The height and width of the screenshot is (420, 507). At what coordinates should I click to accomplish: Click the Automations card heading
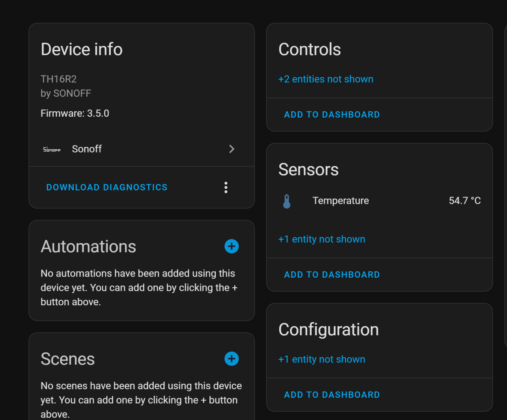[x=88, y=247]
